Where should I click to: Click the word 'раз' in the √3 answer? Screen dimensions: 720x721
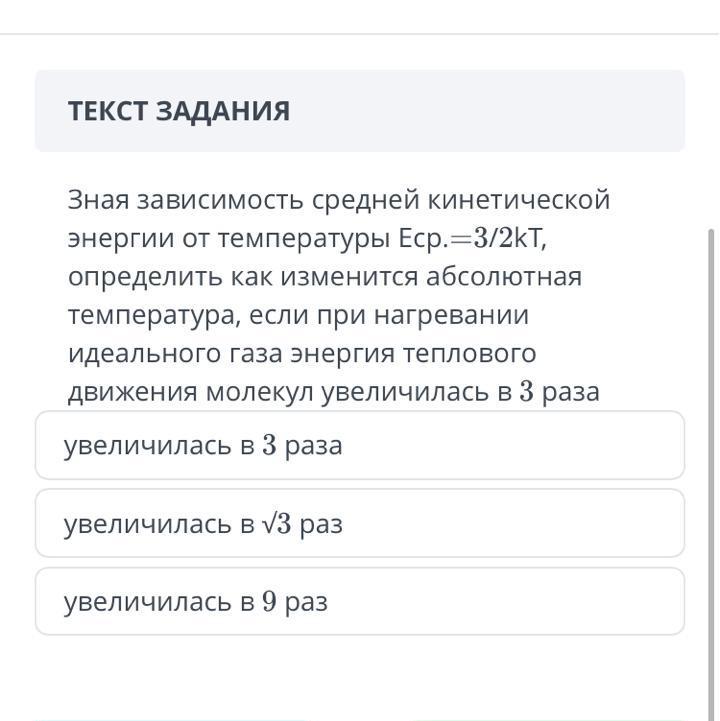click(x=321, y=524)
